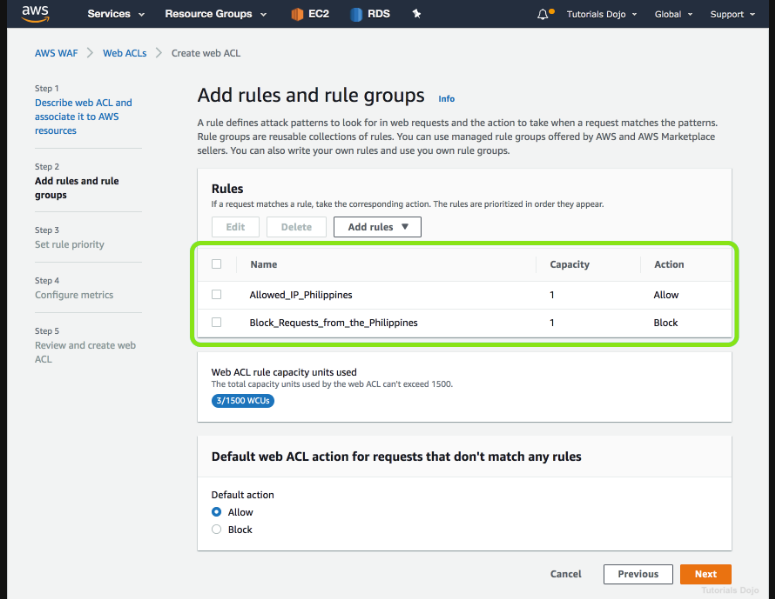Click the disabled Edit button
The width and height of the screenshot is (775, 599).
pos(235,227)
